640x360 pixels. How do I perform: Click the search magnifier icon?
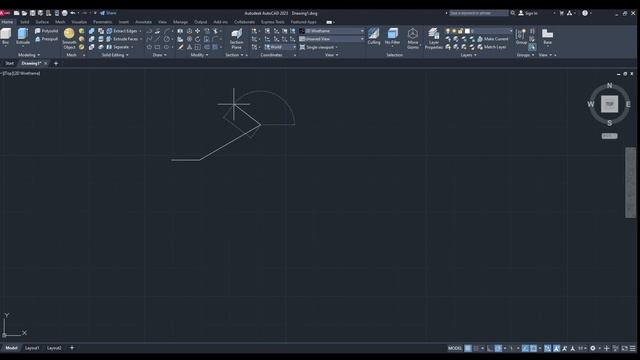coord(513,13)
